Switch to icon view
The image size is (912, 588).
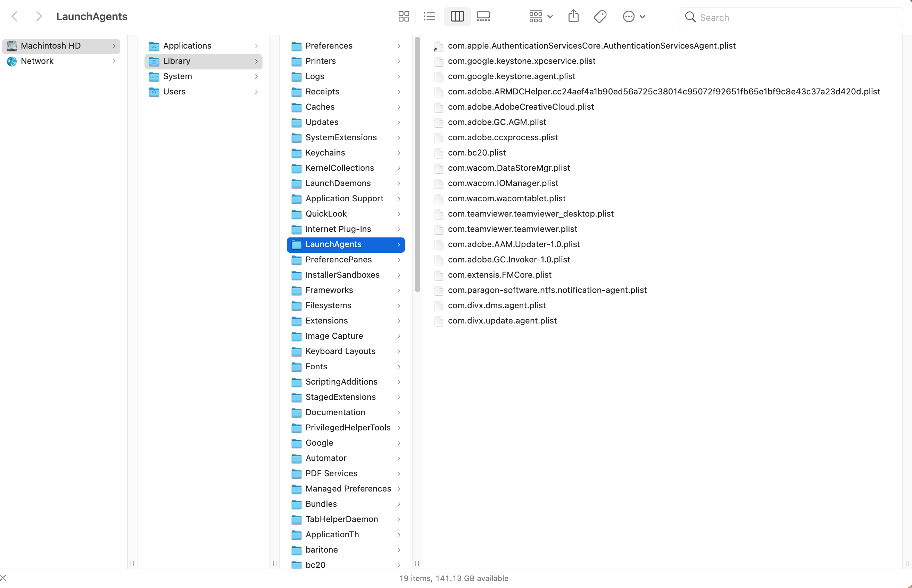click(x=404, y=16)
